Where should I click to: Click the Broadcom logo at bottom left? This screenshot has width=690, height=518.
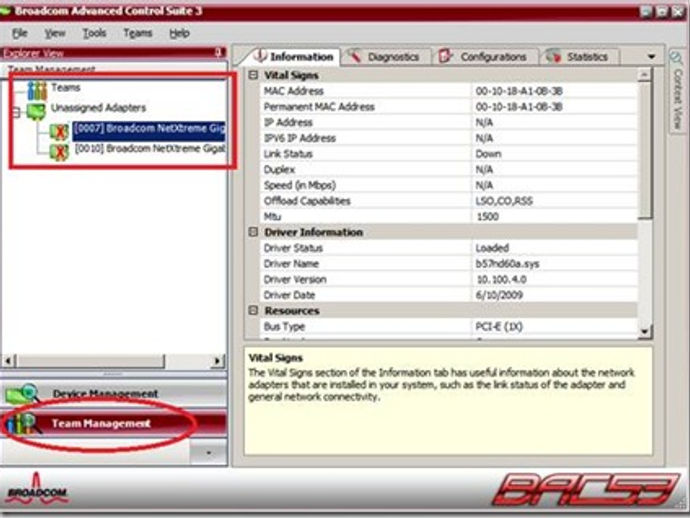pos(37,490)
